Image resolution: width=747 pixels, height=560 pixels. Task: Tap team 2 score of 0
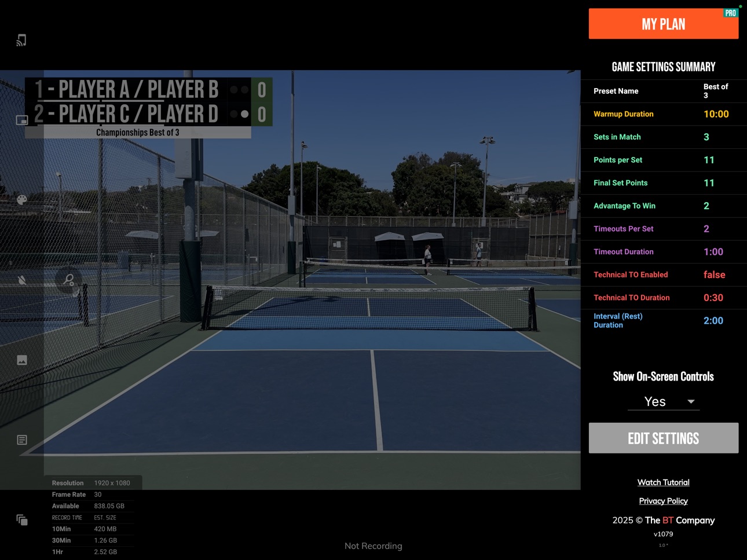pos(262,114)
